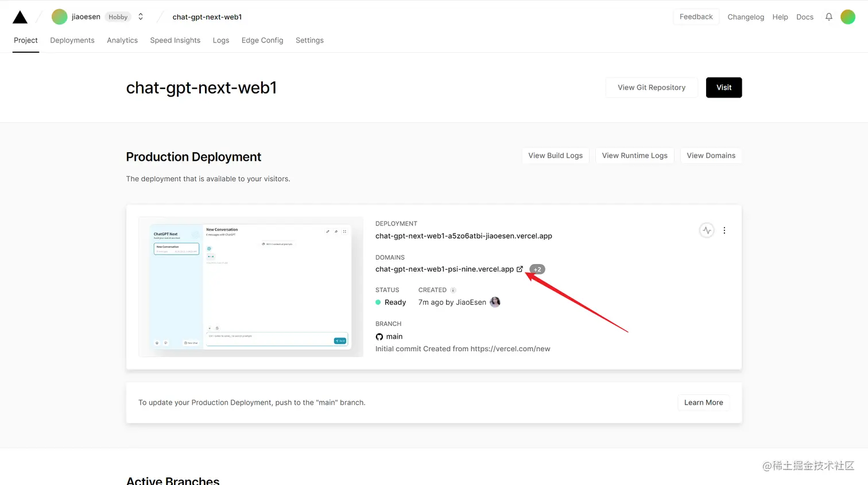
Task: Click the Feedback button
Action: tap(696, 17)
